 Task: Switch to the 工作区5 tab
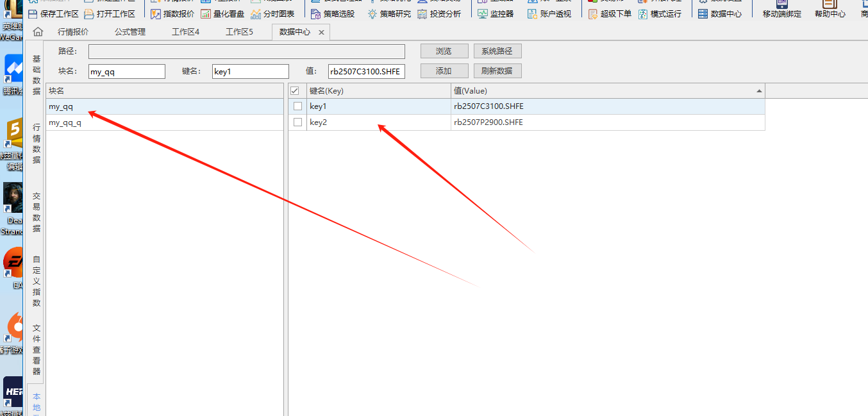click(239, 32)
